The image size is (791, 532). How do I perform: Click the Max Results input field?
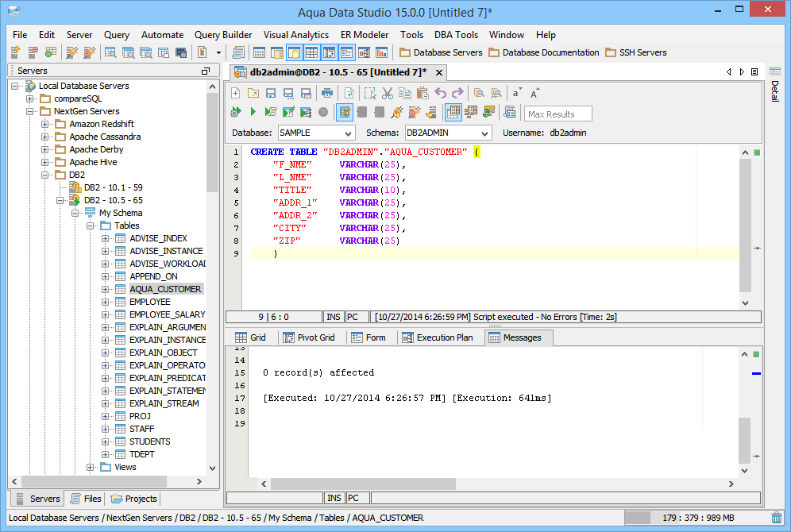[558, 114]
